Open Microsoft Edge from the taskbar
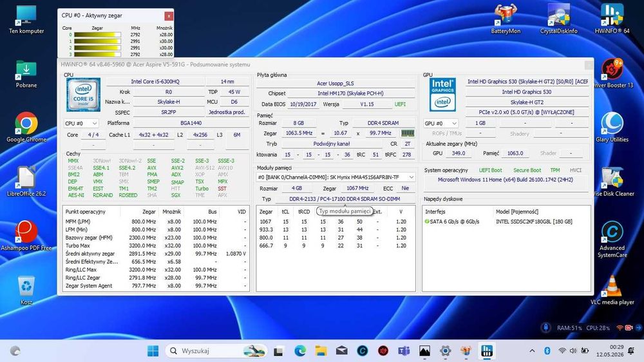 pyautogui.click(x=300, y=351)
